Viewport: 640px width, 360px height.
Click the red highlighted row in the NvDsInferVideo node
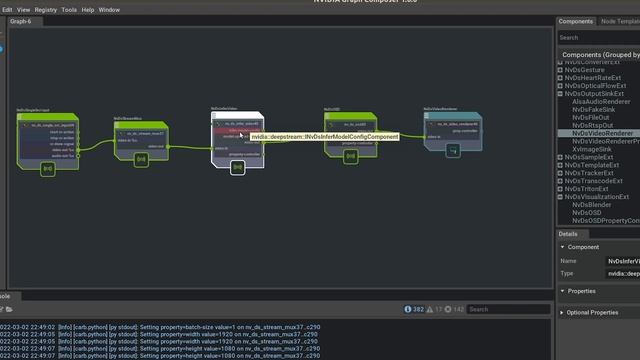(x=238, y=131)
